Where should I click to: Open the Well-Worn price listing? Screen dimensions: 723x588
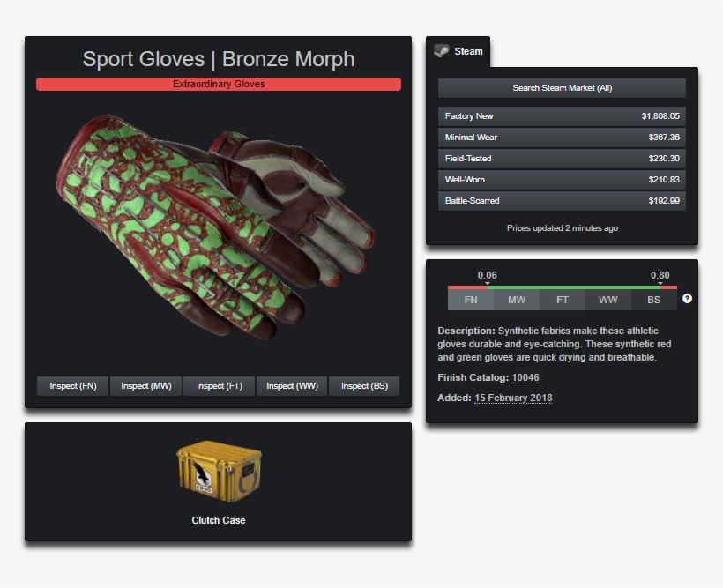coord(562,180)
